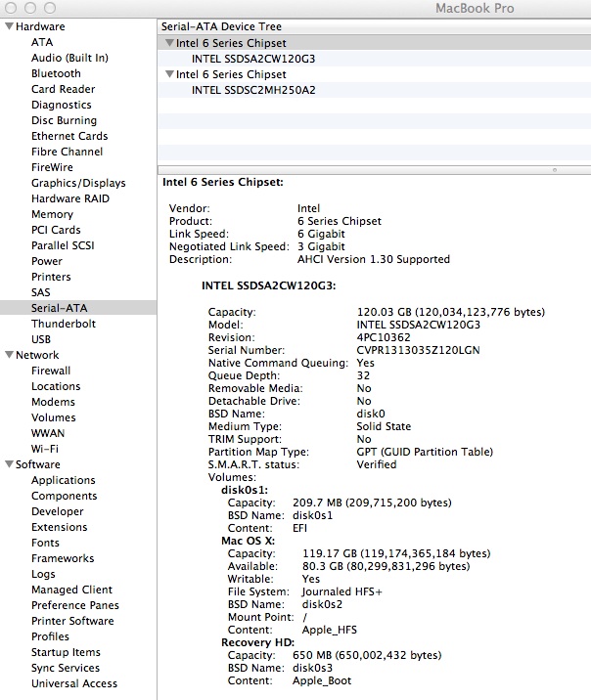This screenshot has width=591, height=700.
Task: Click the revision value 4PC10362
Action: (384, 337)
